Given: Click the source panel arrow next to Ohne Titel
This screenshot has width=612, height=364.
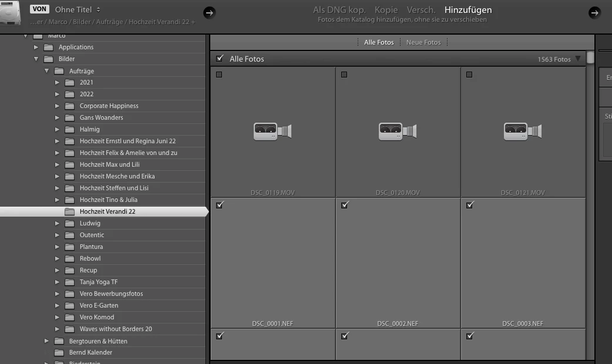Looking at the screenshot, I should coord(209,12).
